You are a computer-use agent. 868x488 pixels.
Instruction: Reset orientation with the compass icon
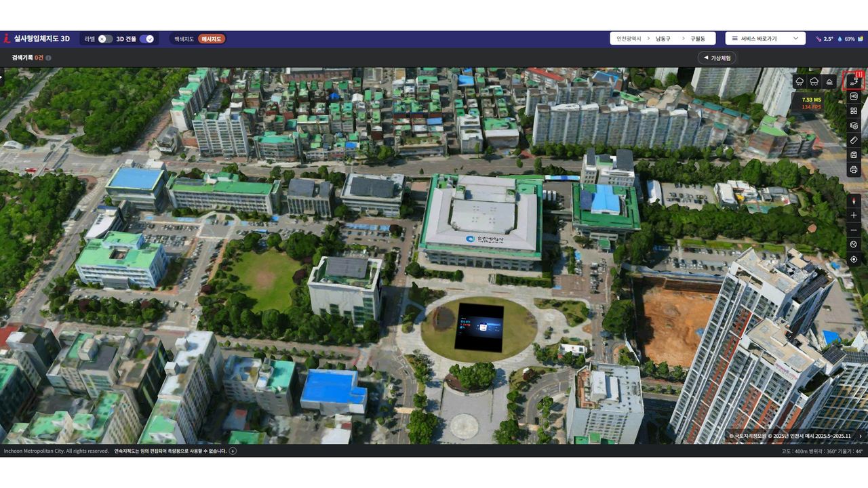pos(854,201)
